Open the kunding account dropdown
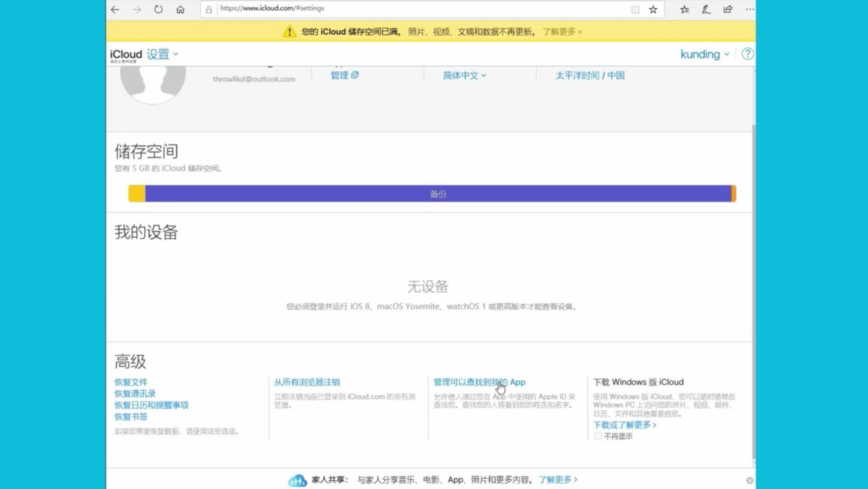This screenshot has width=868, height=489. click(x=704, y=54)
